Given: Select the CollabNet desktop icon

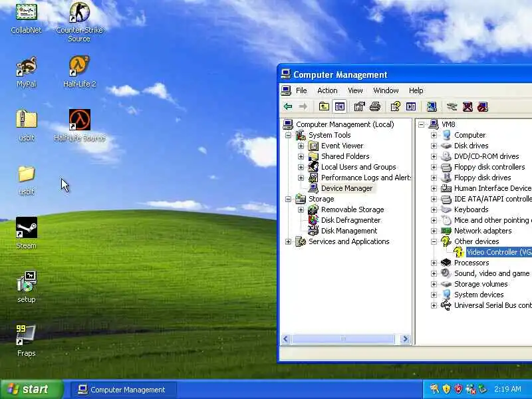Looking at the screenshot, I should coord(26,17).
